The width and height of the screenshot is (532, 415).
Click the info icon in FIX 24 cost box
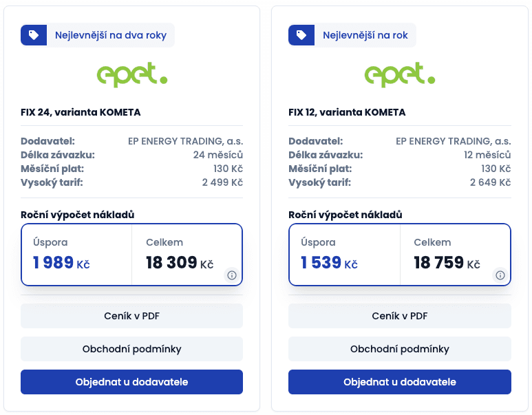point(232,275)
